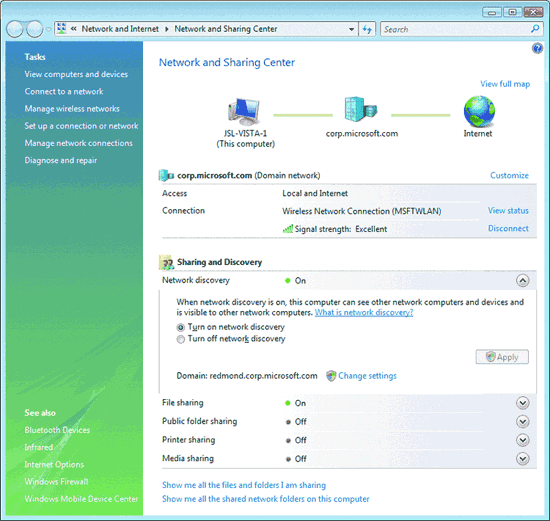Click the Printer sharing row label
The width and height of the screenshot is (550, 521).
[x=188, y=440]
